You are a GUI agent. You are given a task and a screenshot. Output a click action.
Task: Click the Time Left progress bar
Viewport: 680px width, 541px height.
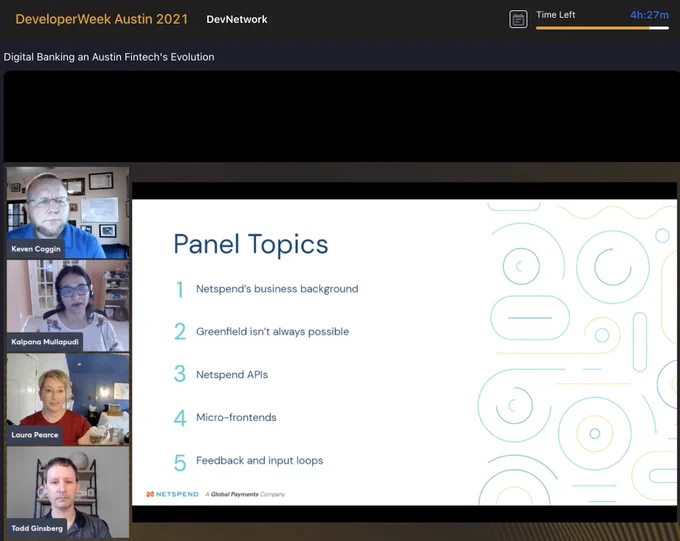click(x=602, y=28)
